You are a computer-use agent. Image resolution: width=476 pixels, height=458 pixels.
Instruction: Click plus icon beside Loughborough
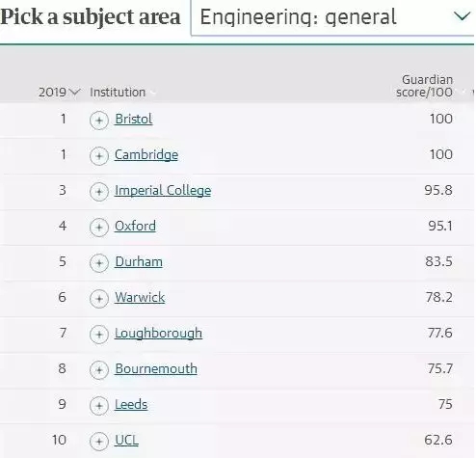[99, 335]
